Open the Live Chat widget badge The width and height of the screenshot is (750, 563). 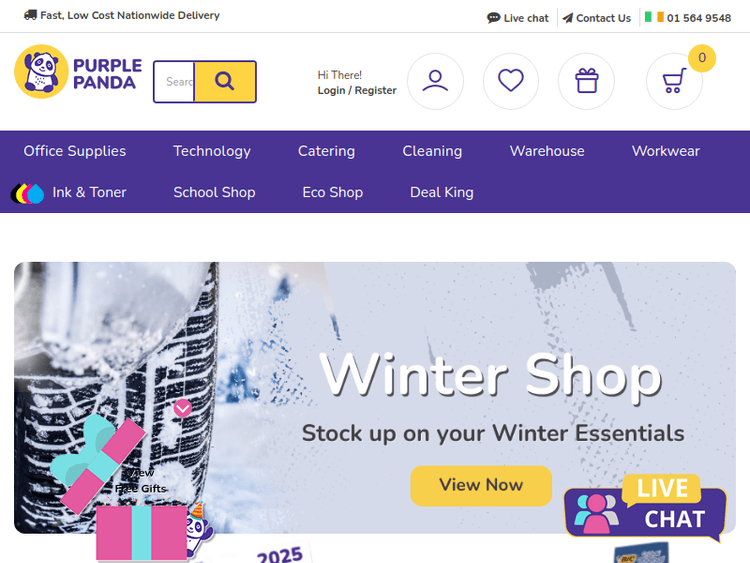click(645, 508)
